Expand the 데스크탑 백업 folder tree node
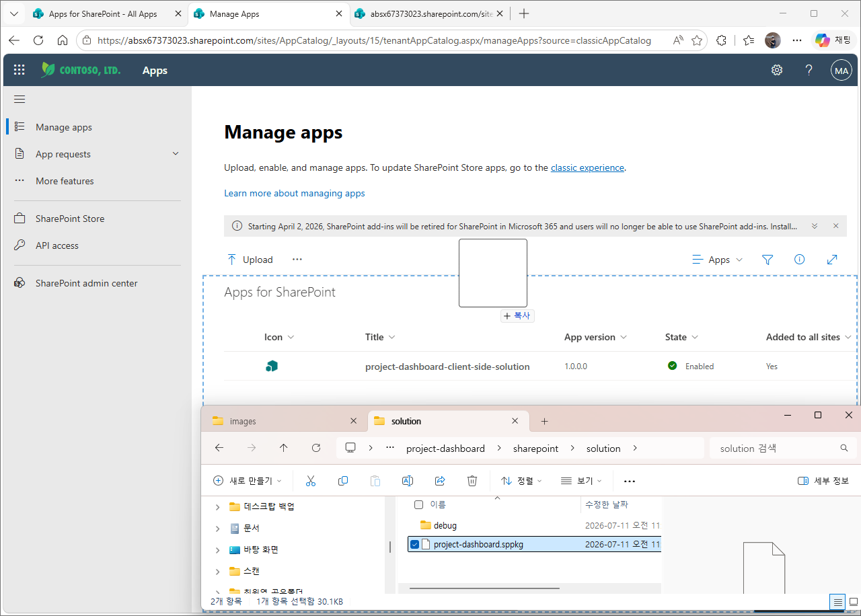861x616 pixels. pos(217,507)
